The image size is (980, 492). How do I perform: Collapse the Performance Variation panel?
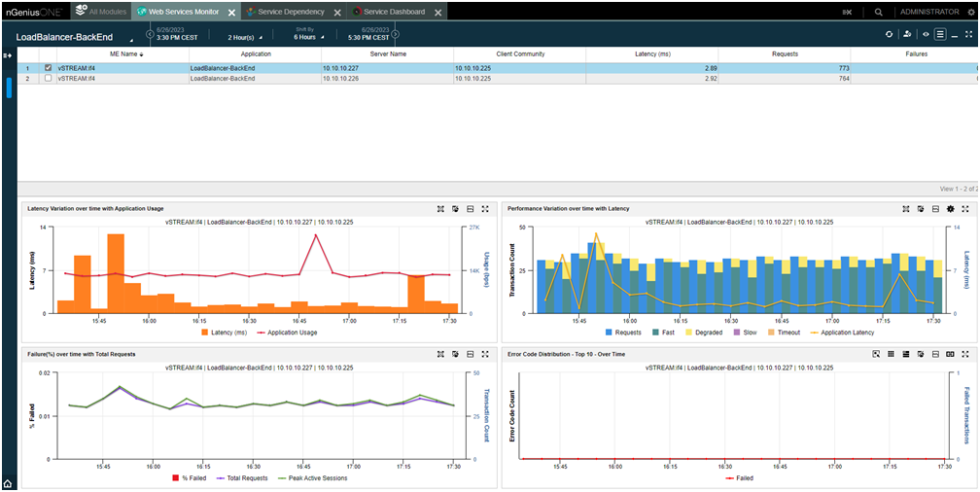click(x=935, y=209)
